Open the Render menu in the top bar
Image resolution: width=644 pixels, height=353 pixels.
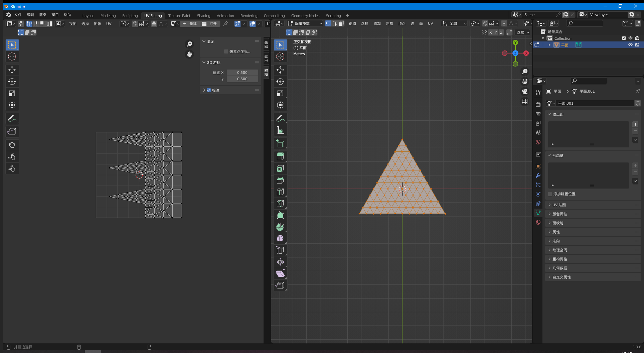(x=43, y=15)
